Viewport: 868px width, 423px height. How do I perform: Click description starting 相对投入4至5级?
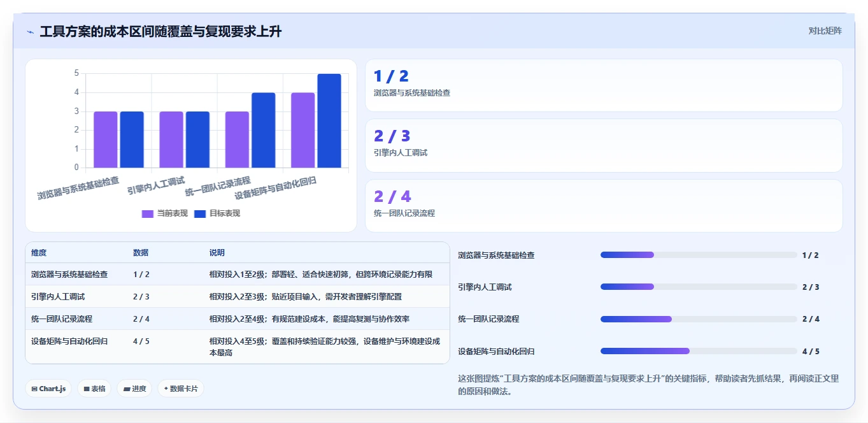tap(325, 347)
